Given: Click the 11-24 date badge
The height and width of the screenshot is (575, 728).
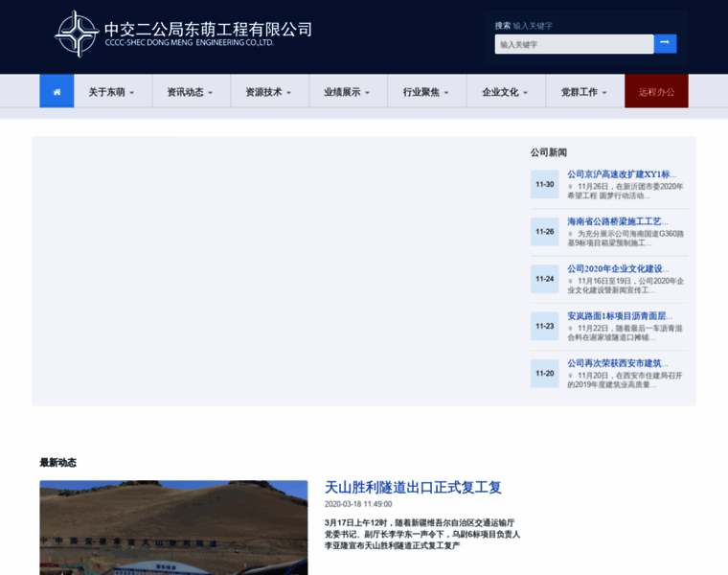Looking at the screenshot, I should (x=544, y=279).
